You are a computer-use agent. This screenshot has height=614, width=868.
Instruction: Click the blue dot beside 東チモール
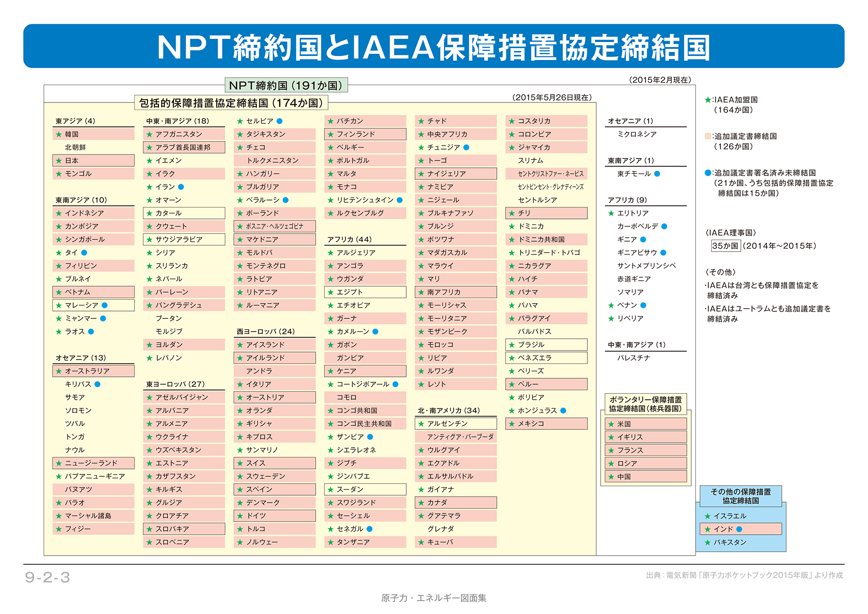[657, 174]
